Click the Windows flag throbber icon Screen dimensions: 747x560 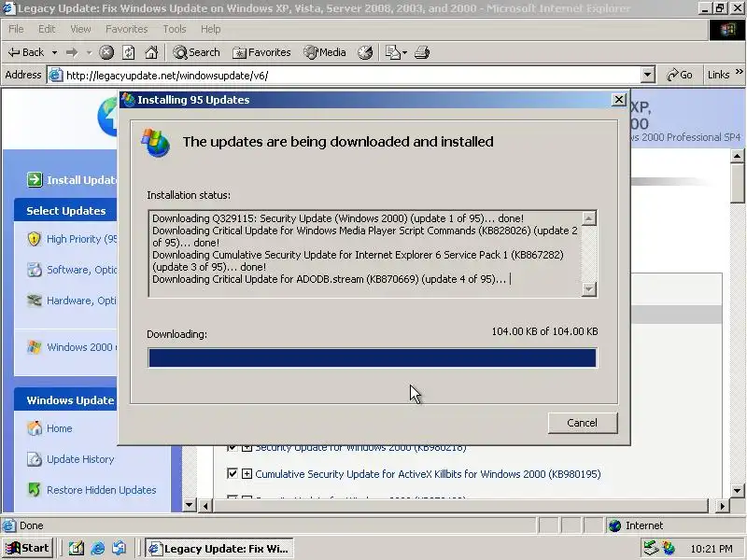pyautogui.click(x=727, y=30)
